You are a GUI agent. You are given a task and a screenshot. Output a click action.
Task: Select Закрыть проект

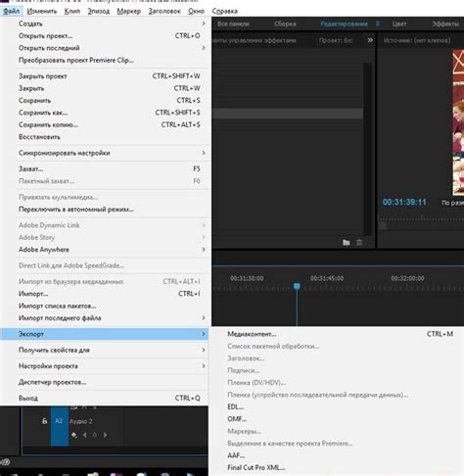[x=105, y=76]
